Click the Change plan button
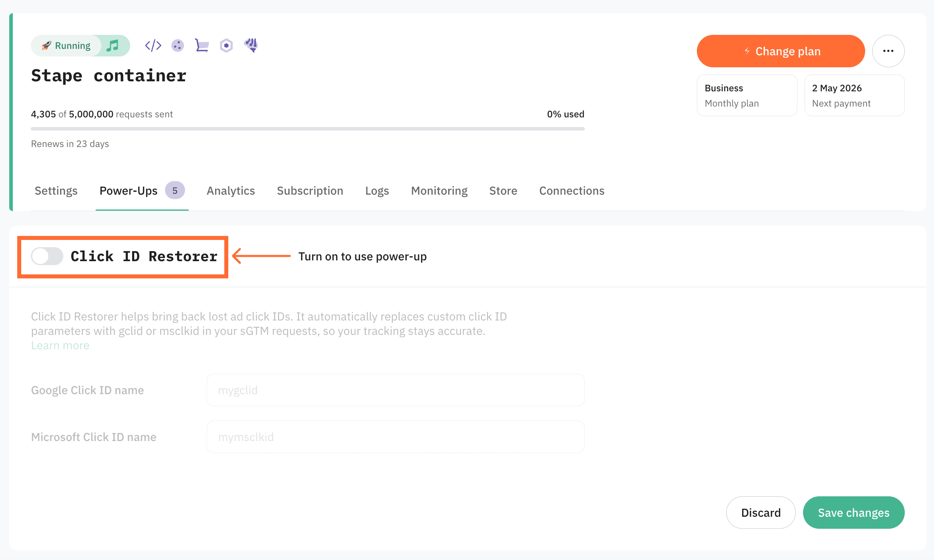The width and height of the screenshot is (934, 560). click(x=780, y=51)
